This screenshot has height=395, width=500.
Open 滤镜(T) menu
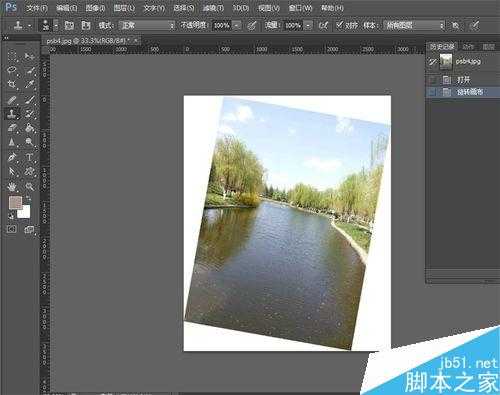pyautogui.click(x=213, y=8)
